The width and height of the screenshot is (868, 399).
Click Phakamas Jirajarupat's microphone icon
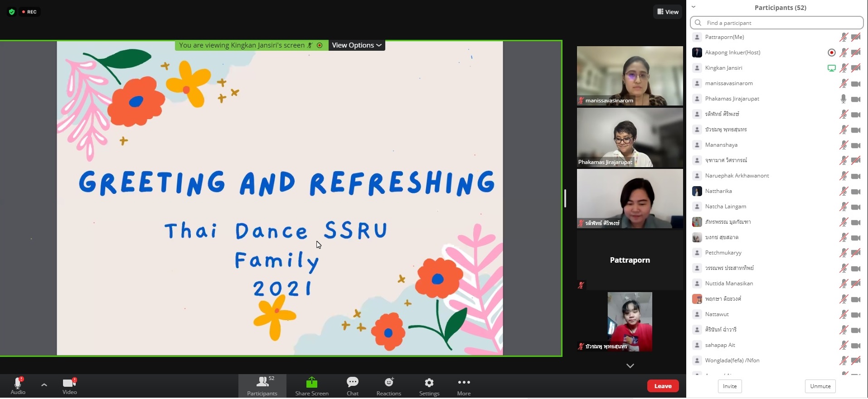(x=843, y=99)
